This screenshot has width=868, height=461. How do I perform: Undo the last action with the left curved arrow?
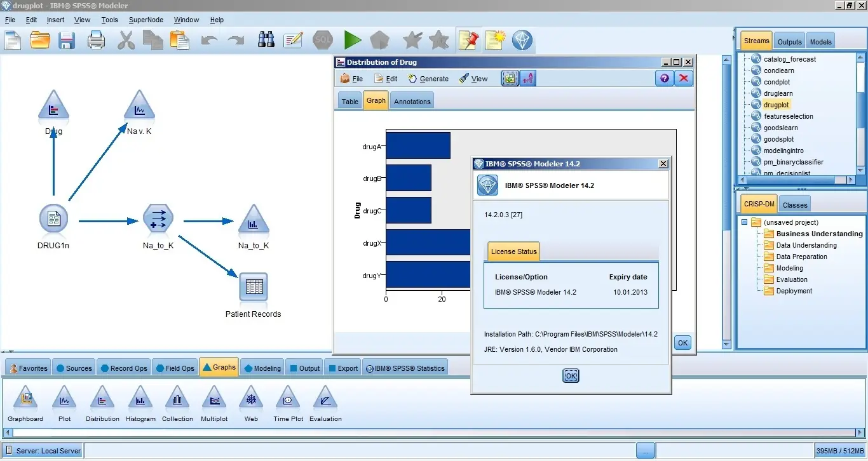(209, 41)
